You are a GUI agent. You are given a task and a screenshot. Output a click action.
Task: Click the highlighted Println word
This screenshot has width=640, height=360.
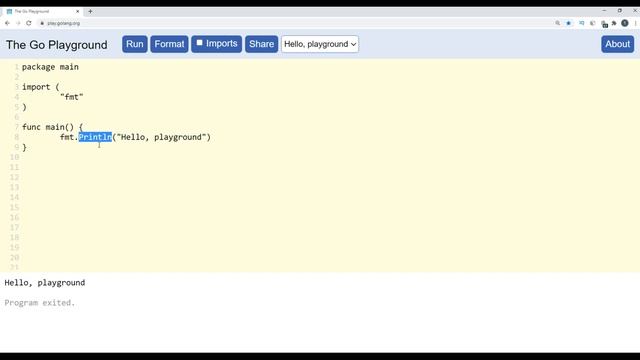click(95, 137)
